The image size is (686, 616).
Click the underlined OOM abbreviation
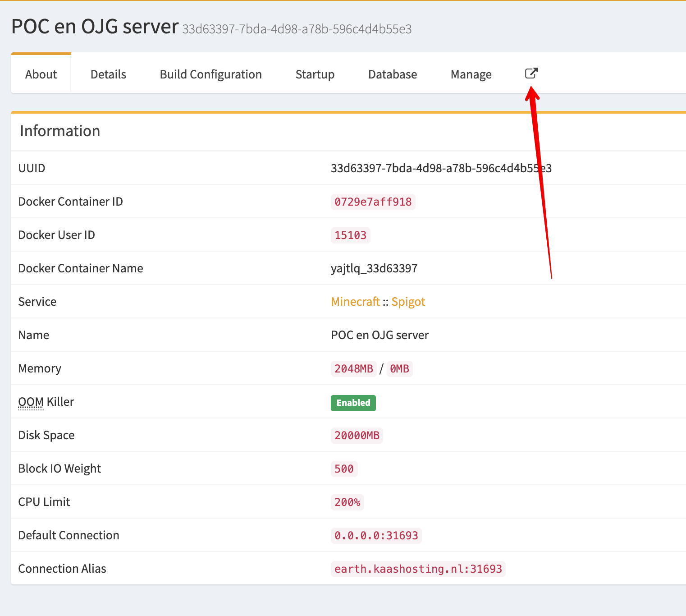[31, 402]
